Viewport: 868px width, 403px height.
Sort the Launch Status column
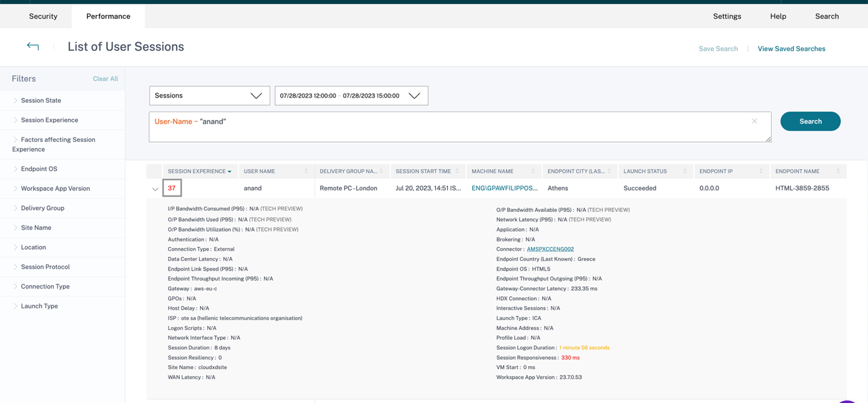(x=685, y=171)
